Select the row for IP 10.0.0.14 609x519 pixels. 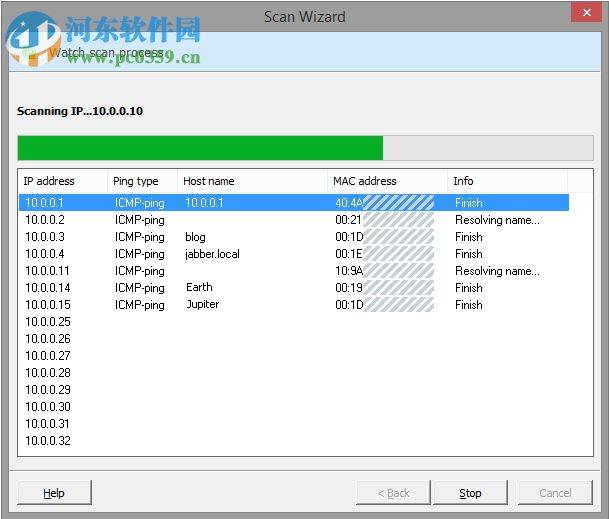294,288
